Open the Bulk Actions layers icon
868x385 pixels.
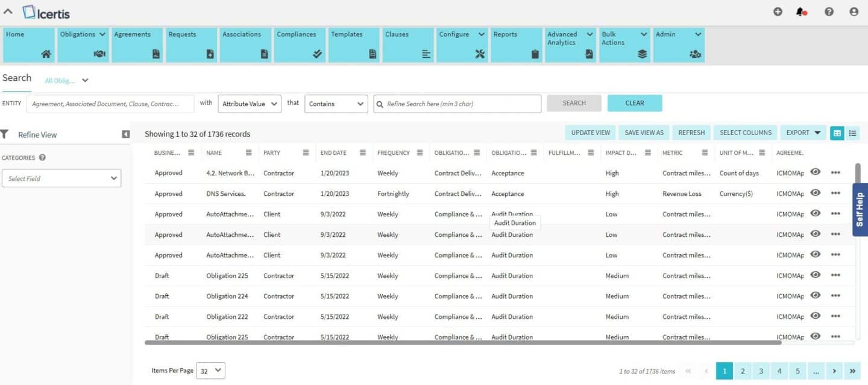click(643, 54)
